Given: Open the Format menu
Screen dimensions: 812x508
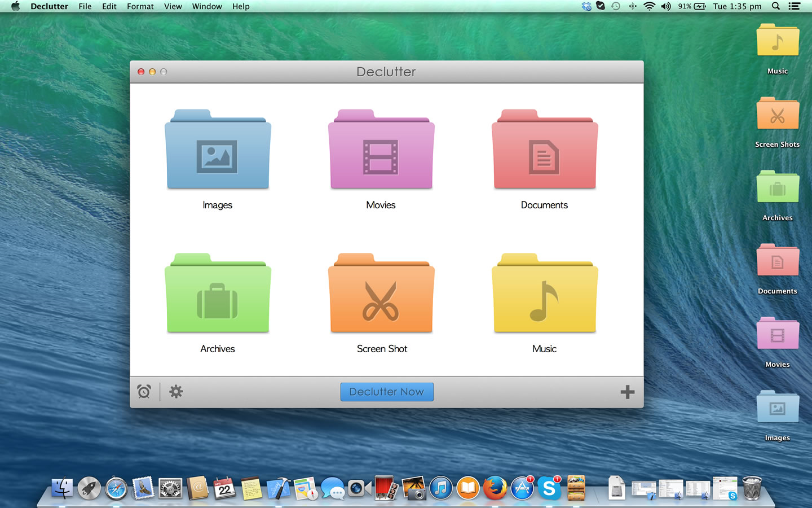Looking at the screenshot, I should tap(140, 6).
